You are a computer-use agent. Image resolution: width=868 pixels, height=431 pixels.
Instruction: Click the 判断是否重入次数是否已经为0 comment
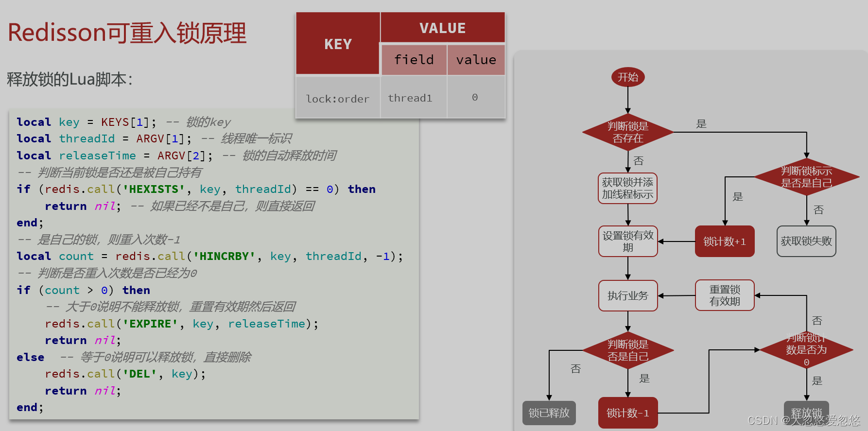(107, 273)
